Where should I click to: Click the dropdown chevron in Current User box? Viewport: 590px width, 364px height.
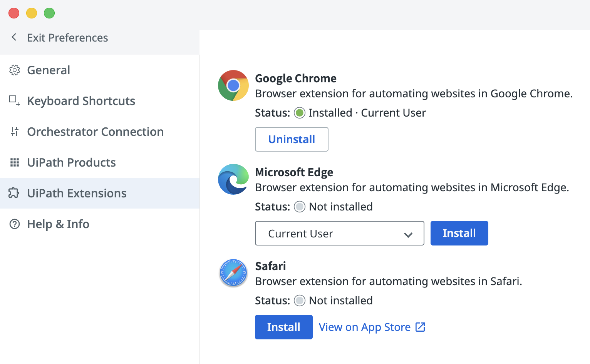pyautogui.click(x=408, y=234)
